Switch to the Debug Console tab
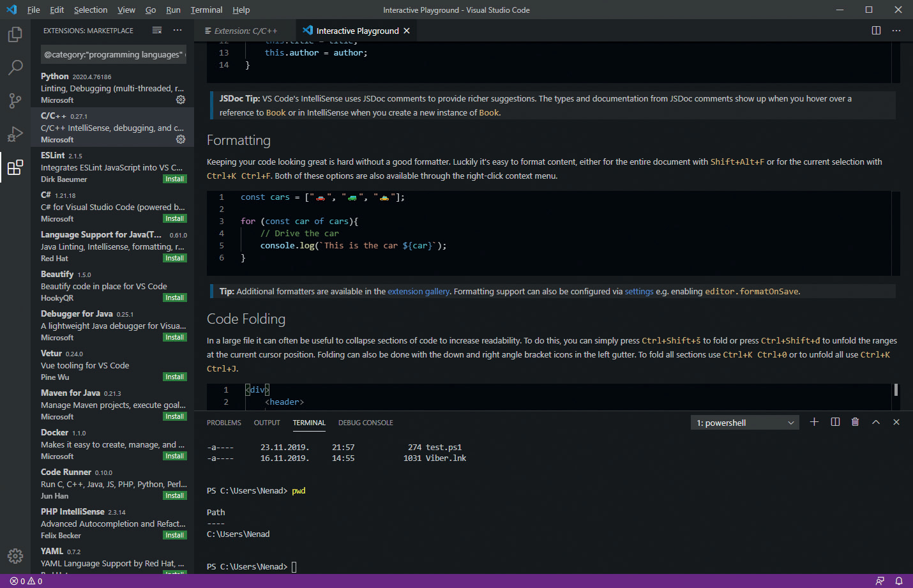Screen dimensions: 913x588 [365, 423]
